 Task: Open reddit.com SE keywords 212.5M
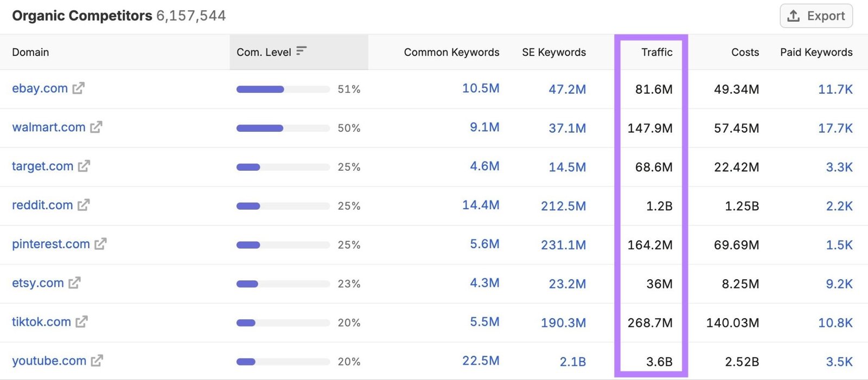tap(563, 207)
